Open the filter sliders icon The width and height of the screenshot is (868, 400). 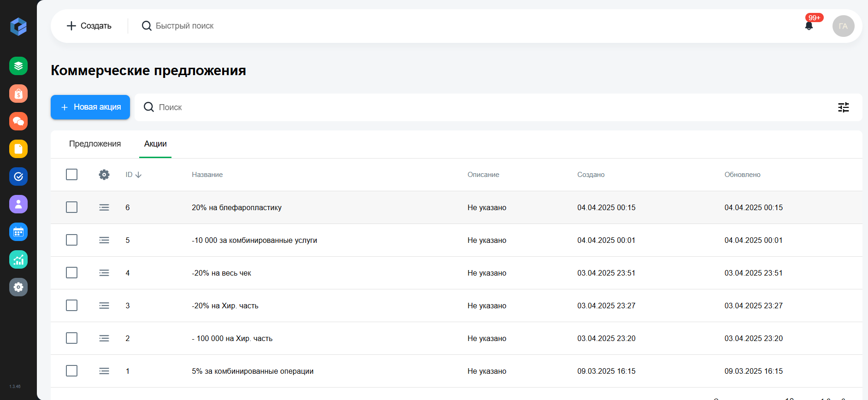tap(843, 107)
